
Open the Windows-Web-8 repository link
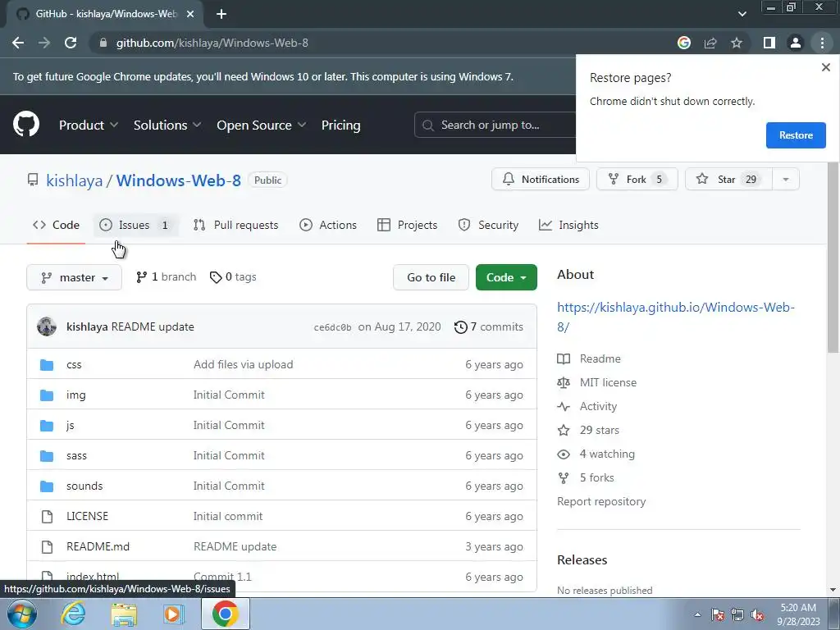[x=178, y=180]
